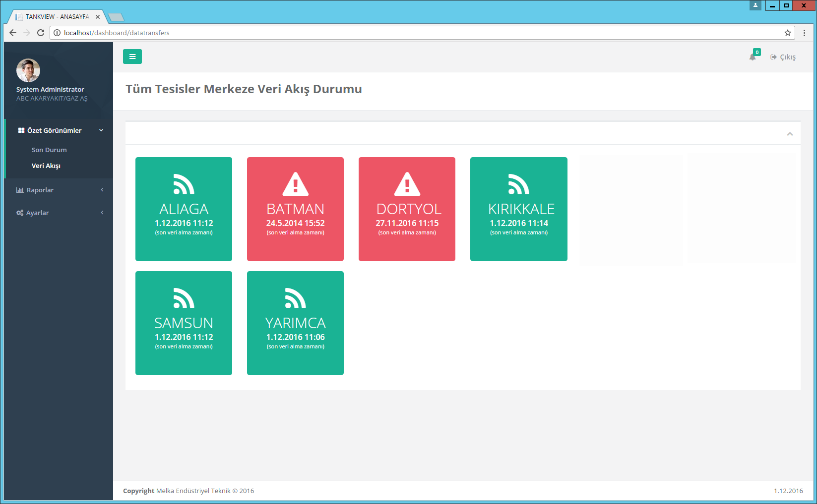Select the Veri Akışı submenu item
817x504 pixels.
click(x=46, y=166)
